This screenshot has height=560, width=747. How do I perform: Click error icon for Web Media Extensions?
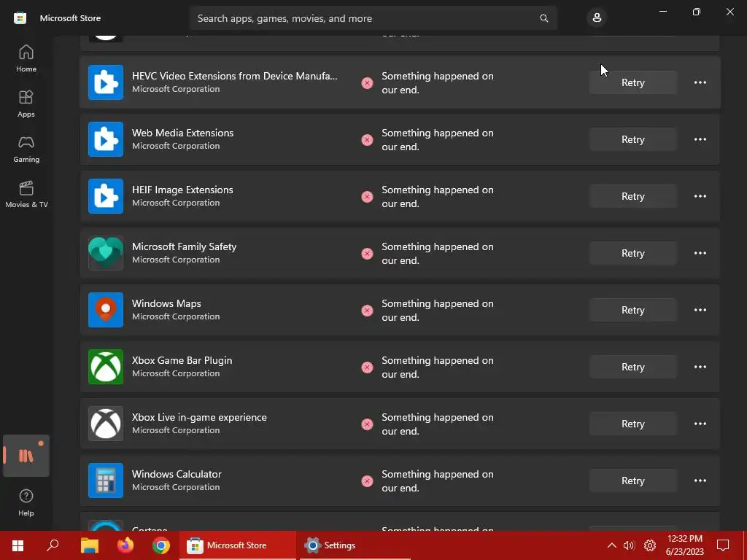pyautogui.click(x=367, y=140)
